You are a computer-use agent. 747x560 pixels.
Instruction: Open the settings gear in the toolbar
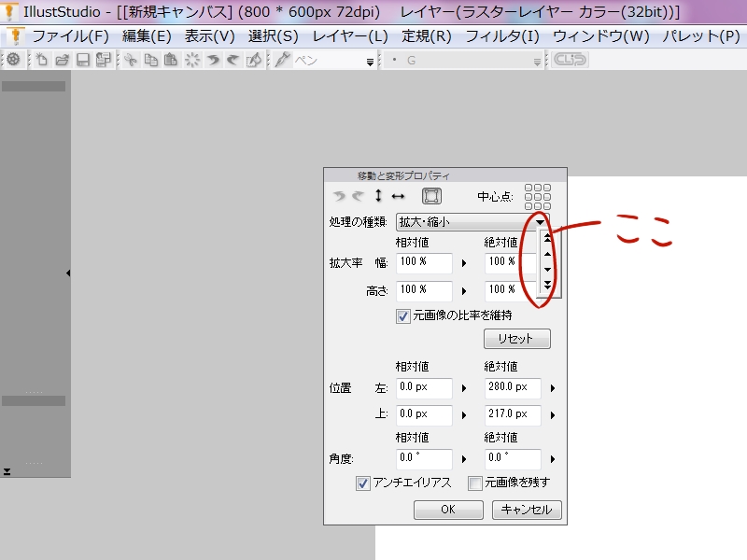pyautogui.click(x=13, y=60)
